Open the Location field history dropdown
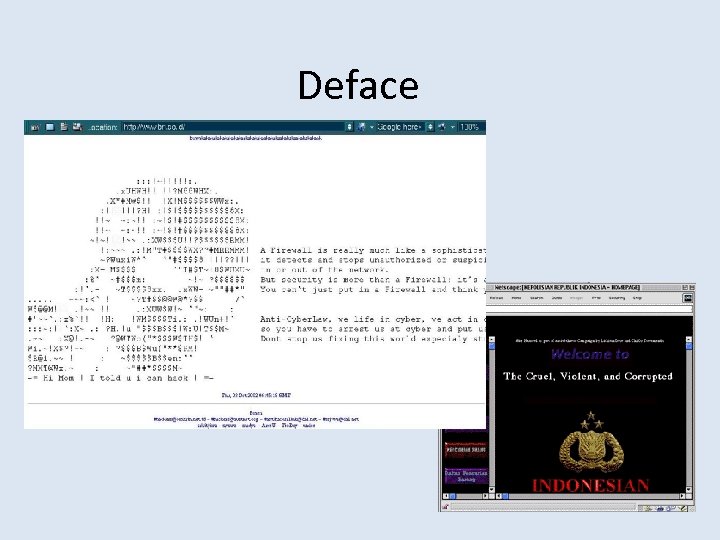This screenshot has height=540, width=720. (349, 127)
